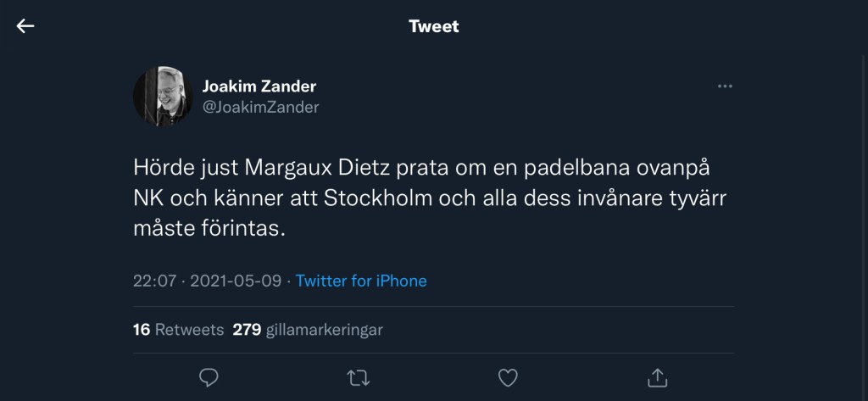Click the 2021-05-09 date
Screen dimensions: 868x401
pos(236,281)
